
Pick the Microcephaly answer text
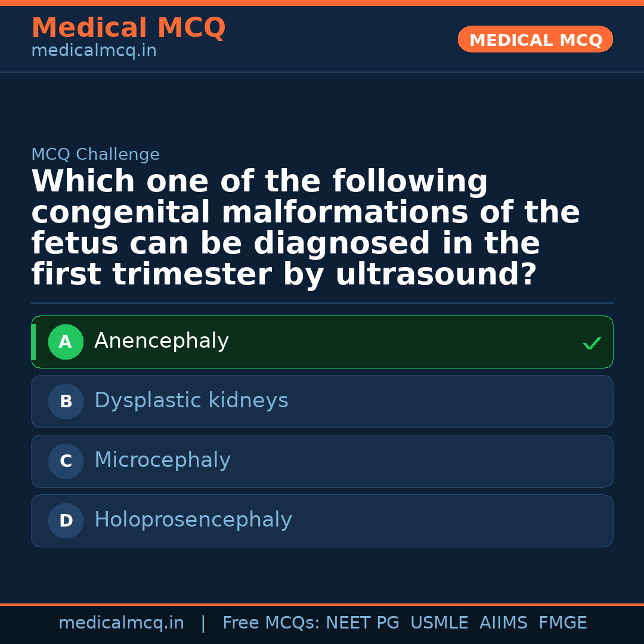pos(162,460)
